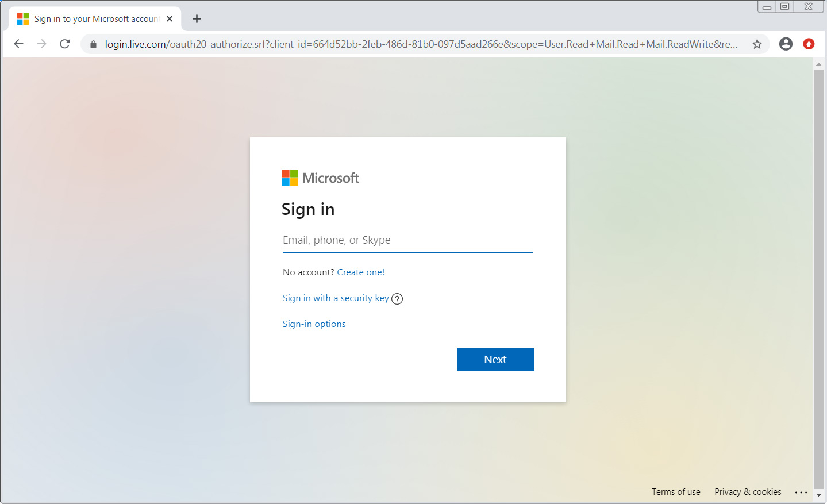Viewport: 827px width, 504px height.
Task: Close the Microsoft account sign-in tab
Action: click(170, 19)
